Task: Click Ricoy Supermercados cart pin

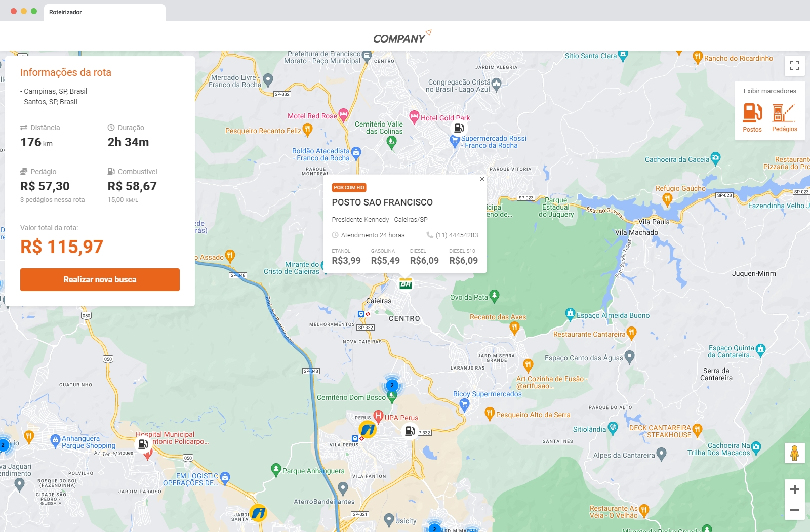Action: 464,404
